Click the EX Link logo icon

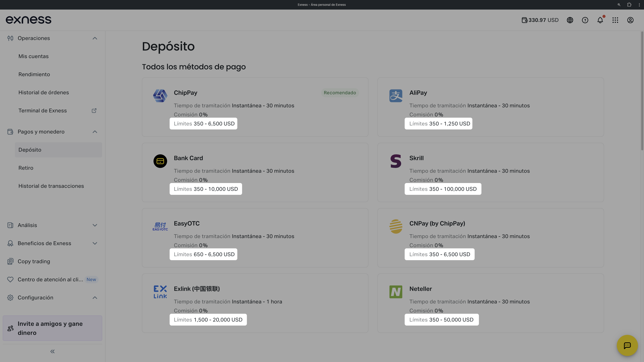tap(160, 292)
